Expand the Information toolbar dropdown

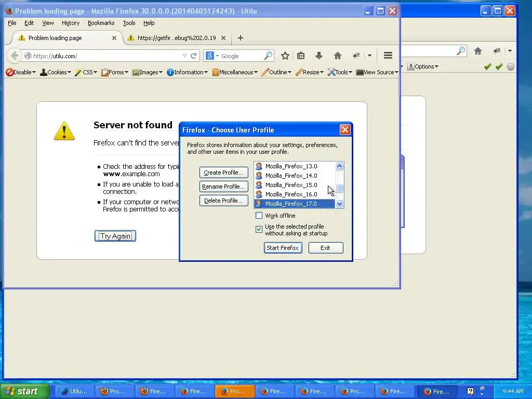point(187,72)
